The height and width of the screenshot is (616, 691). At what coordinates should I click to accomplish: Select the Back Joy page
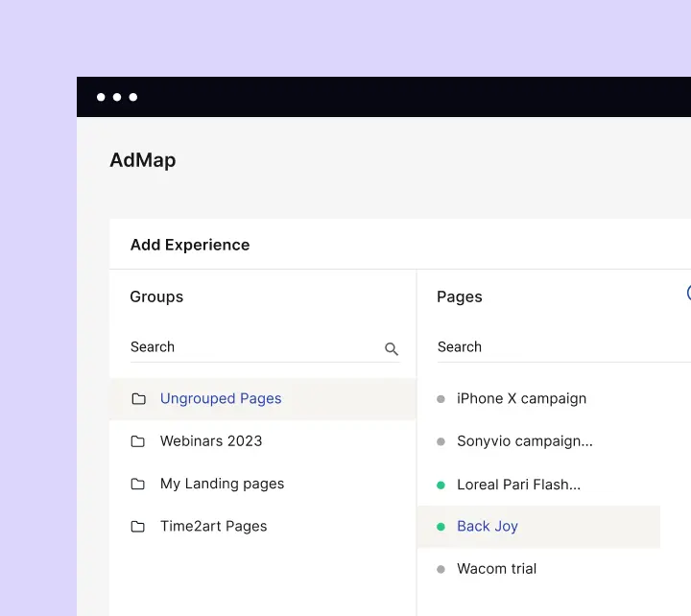point(488,527)
